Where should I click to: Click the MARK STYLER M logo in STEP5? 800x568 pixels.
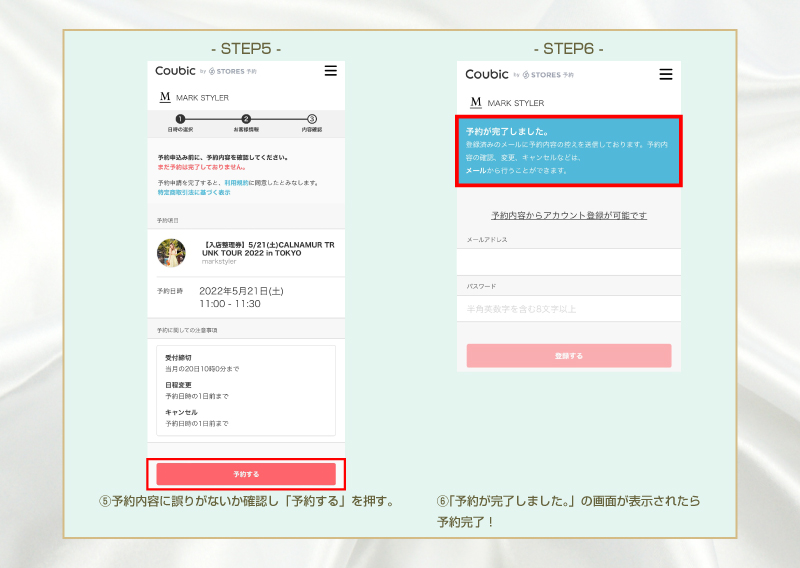pyautogui.click(x=165, y=97)
